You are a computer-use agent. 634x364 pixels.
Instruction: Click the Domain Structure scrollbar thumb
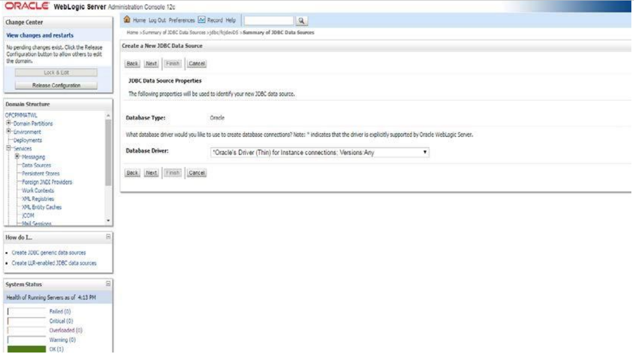point(108,152)
